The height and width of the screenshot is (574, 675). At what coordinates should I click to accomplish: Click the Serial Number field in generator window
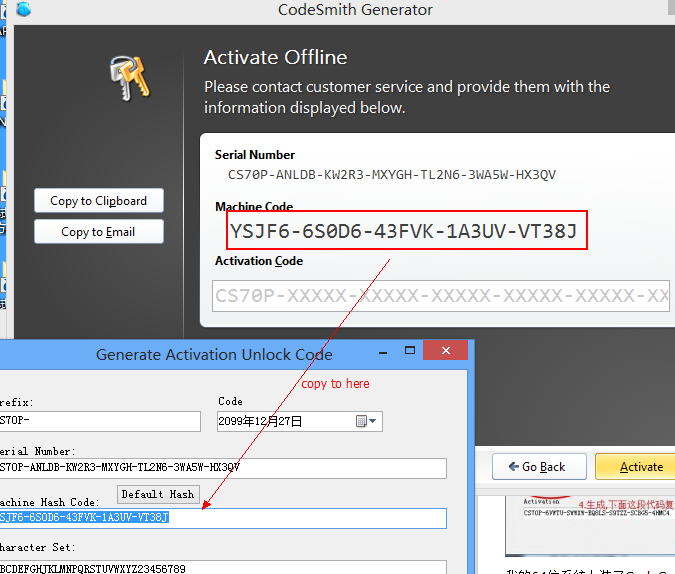click(x=223, y=468)
